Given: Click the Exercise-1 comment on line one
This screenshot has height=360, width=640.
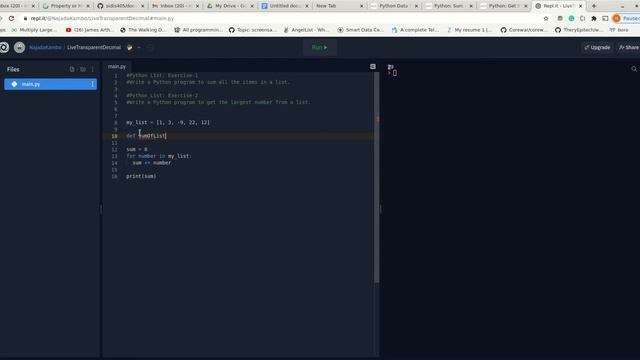Looking at the screenshot, I should (x=162, y=76).
